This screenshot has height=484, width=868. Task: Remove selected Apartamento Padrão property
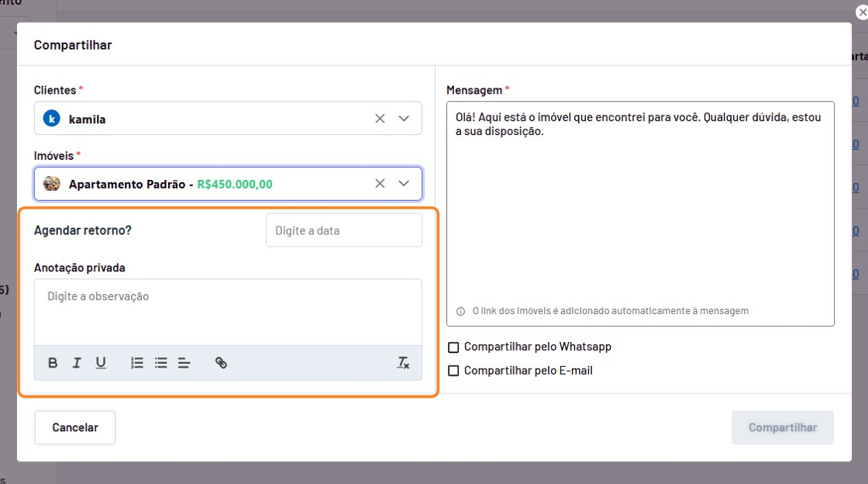[x=380, y=184]
